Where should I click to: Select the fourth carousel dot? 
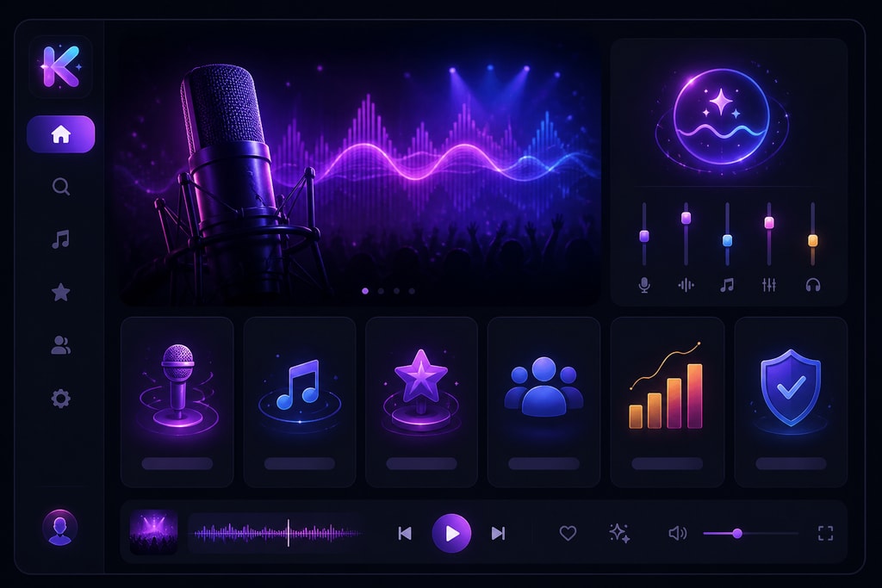click(x=412, y=291)
